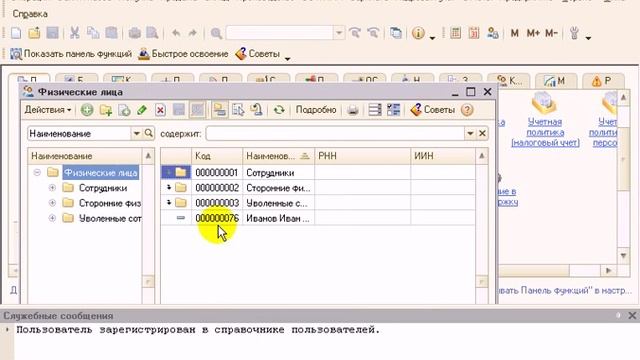Click the M- memory subtract button
640x360 pixels.
(551, 33)
